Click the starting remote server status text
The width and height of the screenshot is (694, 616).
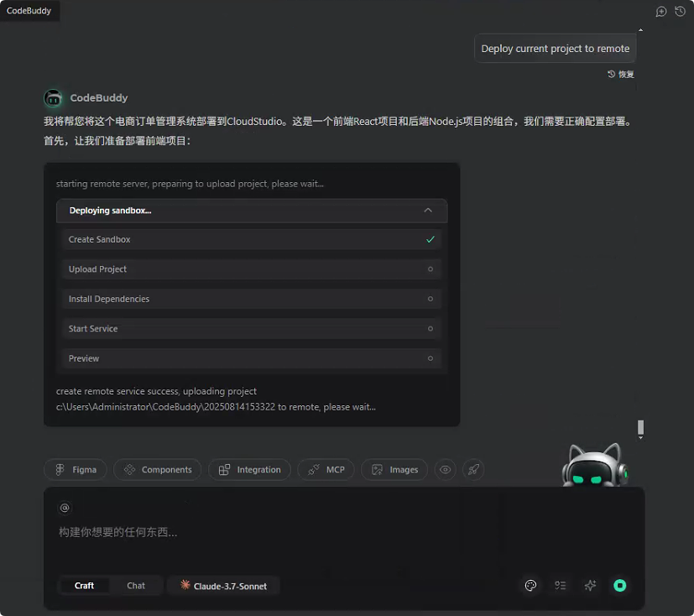pos(190,184)
